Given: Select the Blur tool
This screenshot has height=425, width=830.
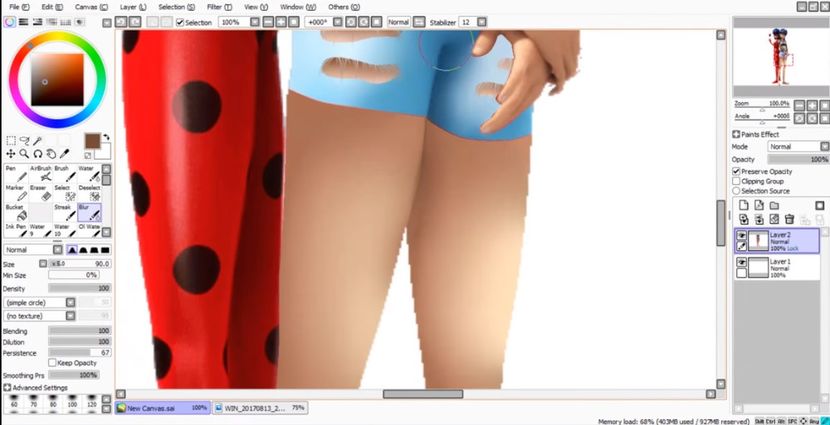Looking at the screenshot, I should click(x=89, y=213).
